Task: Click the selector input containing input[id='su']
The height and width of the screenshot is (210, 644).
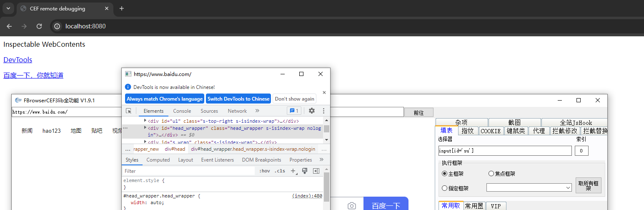Action: point(505,151)
